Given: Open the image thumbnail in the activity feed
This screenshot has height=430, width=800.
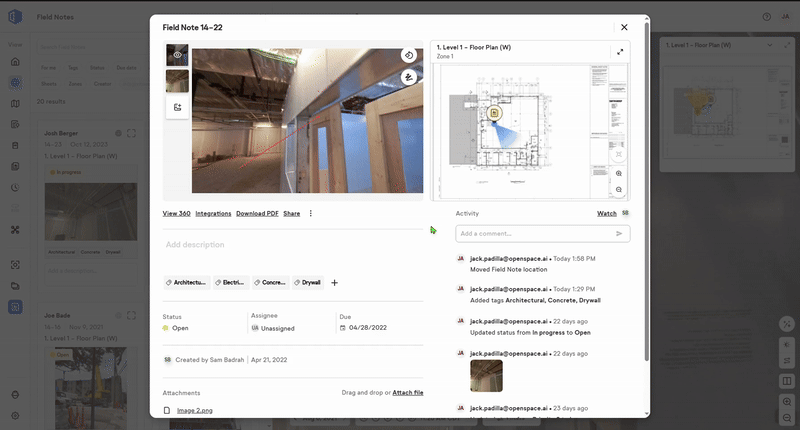Looking at the screenshot, I should (x=486, y=376).
